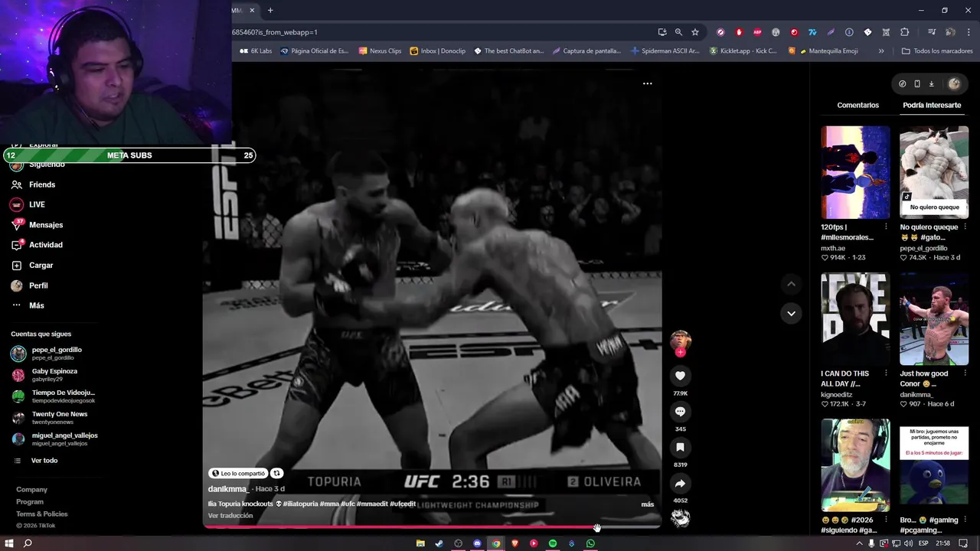
Task: Open Chrome's three-dot menu
Action: [968, 32]
